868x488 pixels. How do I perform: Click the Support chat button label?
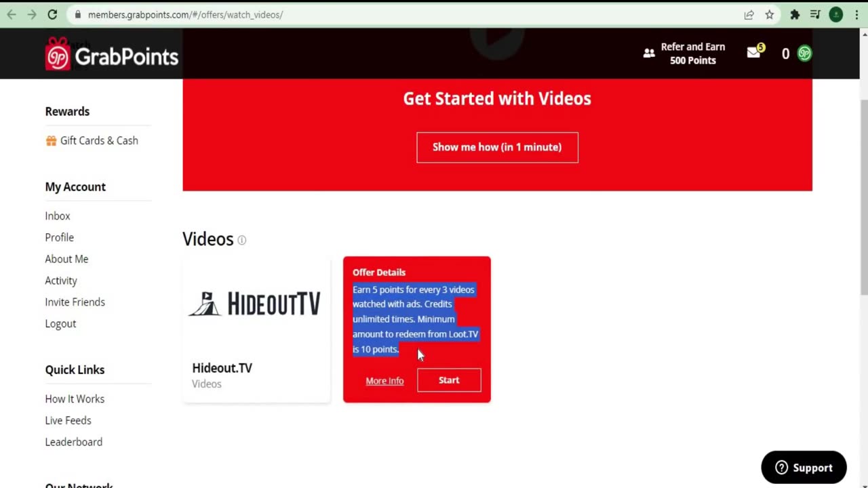(812, 468)
